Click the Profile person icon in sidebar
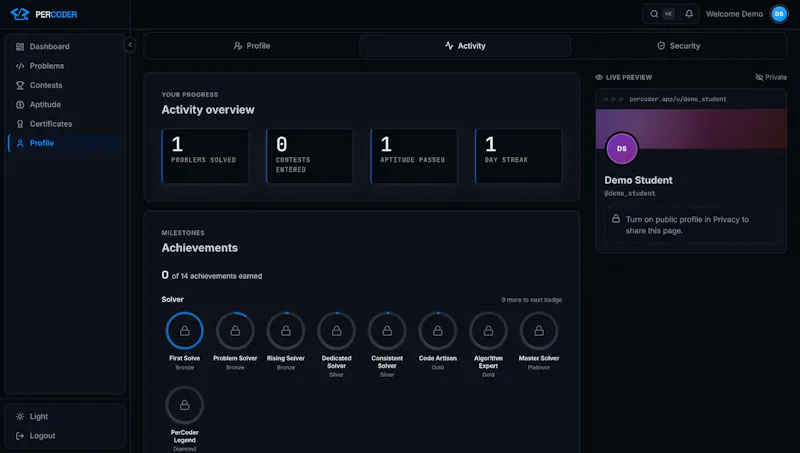The height and width of the screenshot is (453, 800). click(x=20, y=143)
